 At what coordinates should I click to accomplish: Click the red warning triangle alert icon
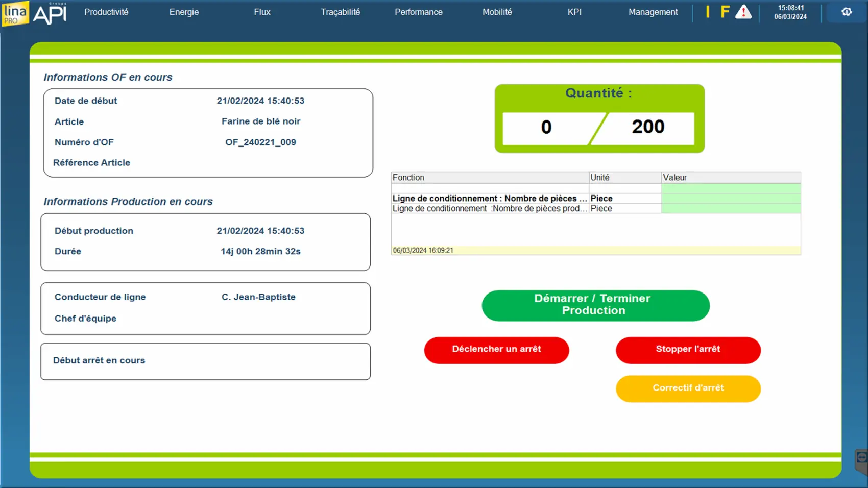[743, 12]
